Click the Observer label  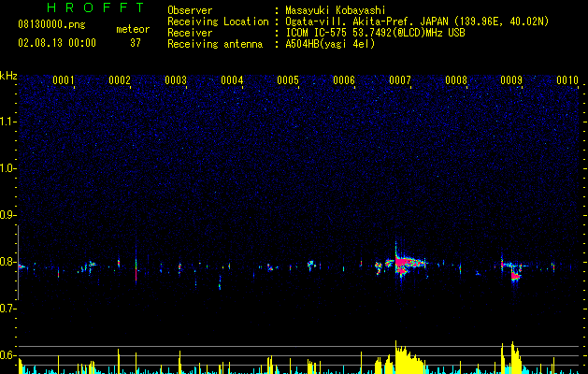190,10
